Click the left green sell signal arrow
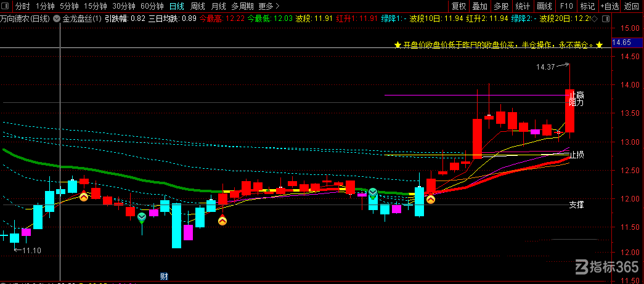 (x=142, y=217)
